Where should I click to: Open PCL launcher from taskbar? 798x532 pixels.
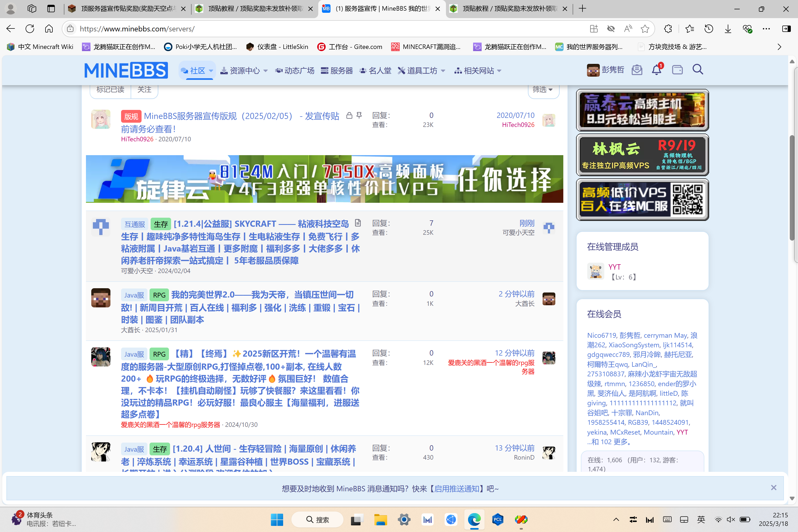pos(498,519)
